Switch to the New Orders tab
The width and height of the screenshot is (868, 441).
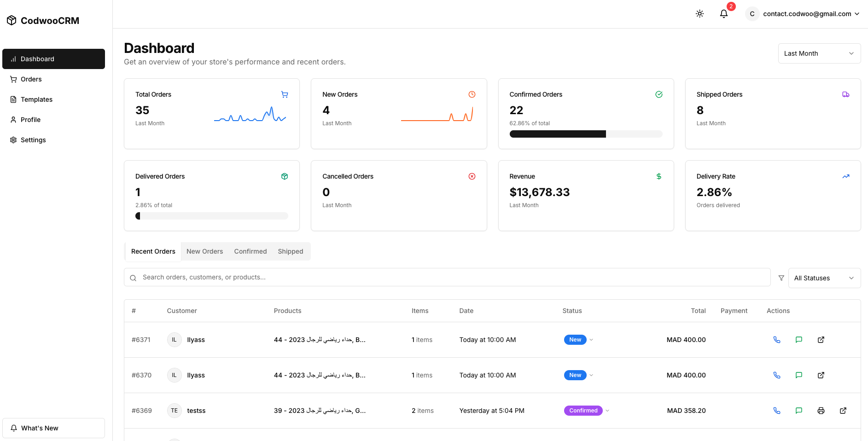(204, 251)
